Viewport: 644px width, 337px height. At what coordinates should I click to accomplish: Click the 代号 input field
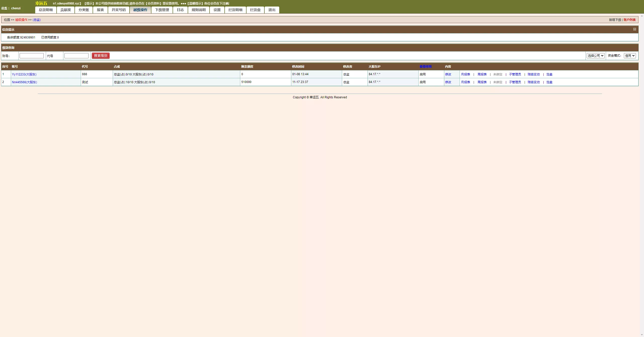76,56
